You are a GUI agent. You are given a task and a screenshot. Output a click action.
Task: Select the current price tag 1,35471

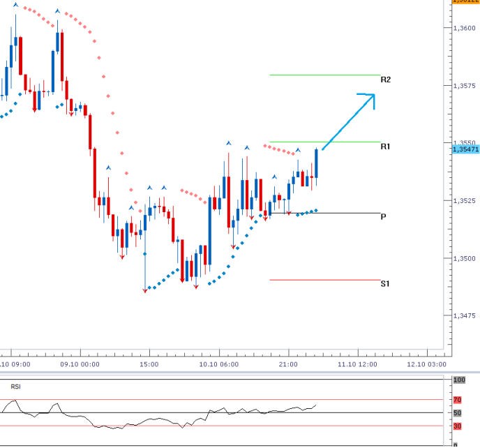pyautogui.click(x=465, y=149)
